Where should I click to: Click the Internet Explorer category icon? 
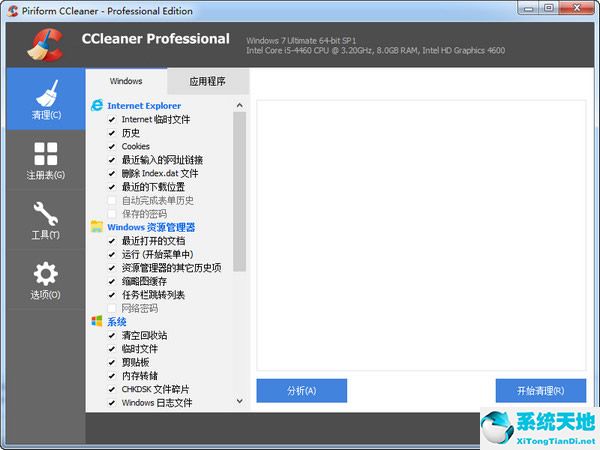point(97,105)
